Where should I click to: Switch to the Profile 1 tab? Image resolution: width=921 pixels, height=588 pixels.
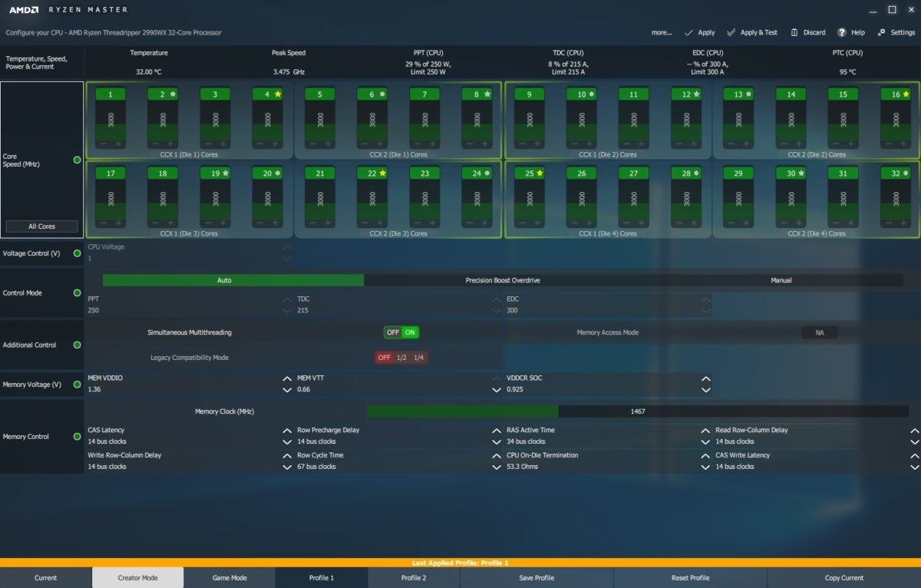point(322,578)
